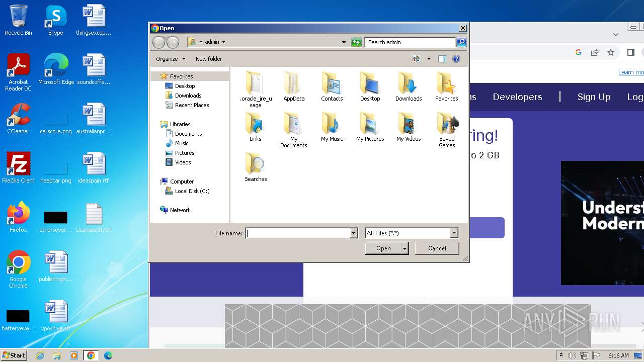This screenshot has height=362, width=644.
Task: Open Recycle Bin on desktop
Action: pos(18,20)
